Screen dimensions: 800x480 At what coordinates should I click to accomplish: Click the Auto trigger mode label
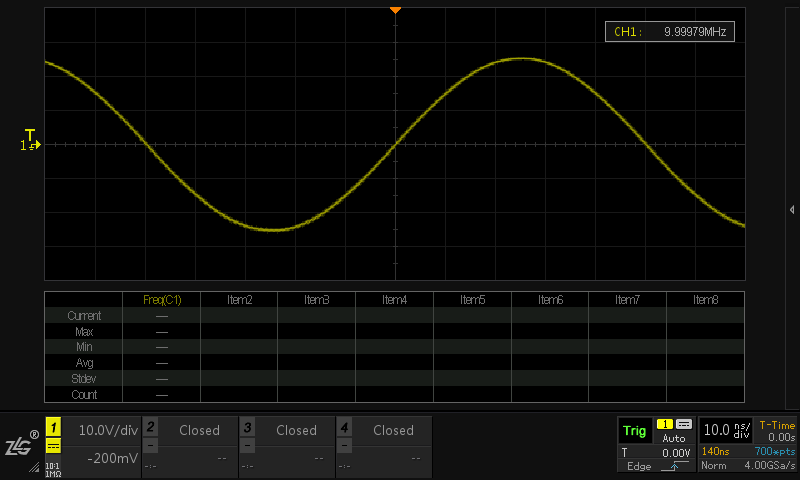673,438
